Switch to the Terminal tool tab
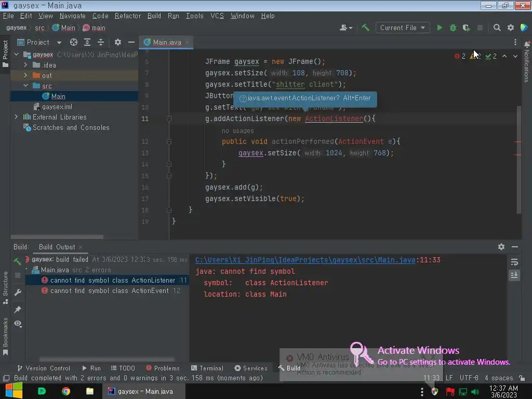The width and height of the screenshot is (532, 399). 207,368
